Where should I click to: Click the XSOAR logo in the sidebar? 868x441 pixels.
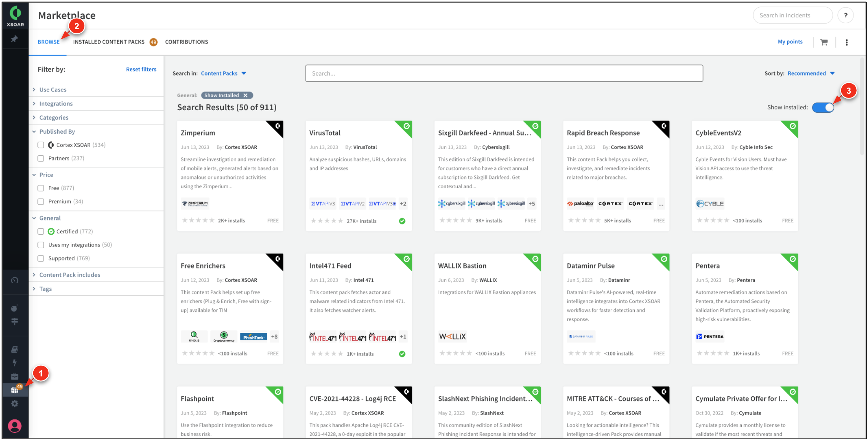click(15, 16)
